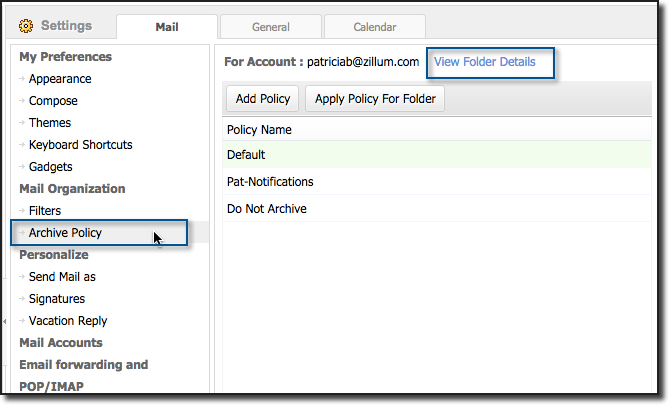
Task: Open Filters under Mail Organization
Action: tap(45, 211)
